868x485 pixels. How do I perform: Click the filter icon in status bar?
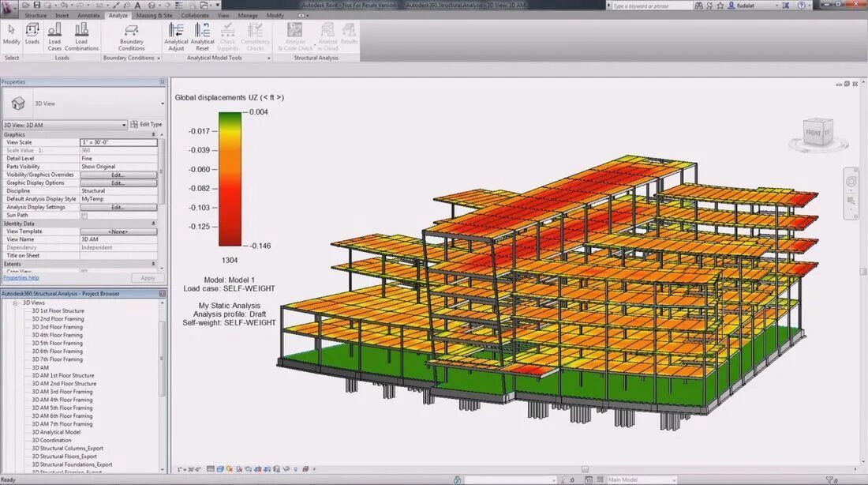tap(830, 480)
